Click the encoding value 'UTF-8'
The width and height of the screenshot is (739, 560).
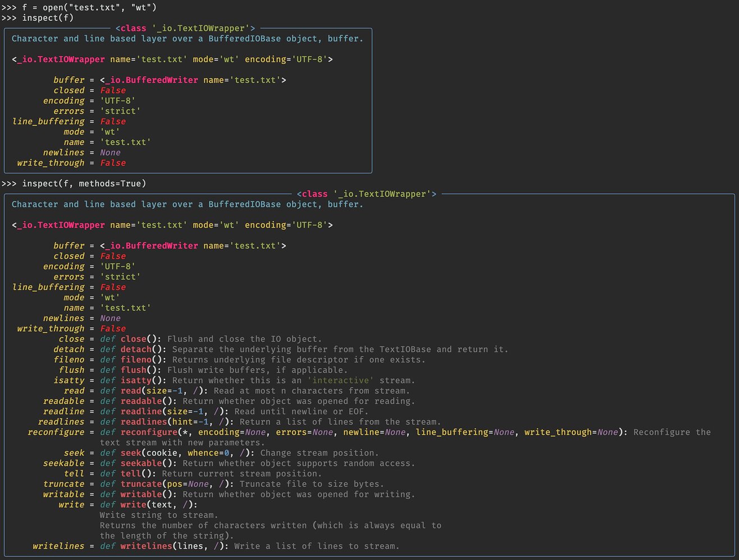[117, 100]
